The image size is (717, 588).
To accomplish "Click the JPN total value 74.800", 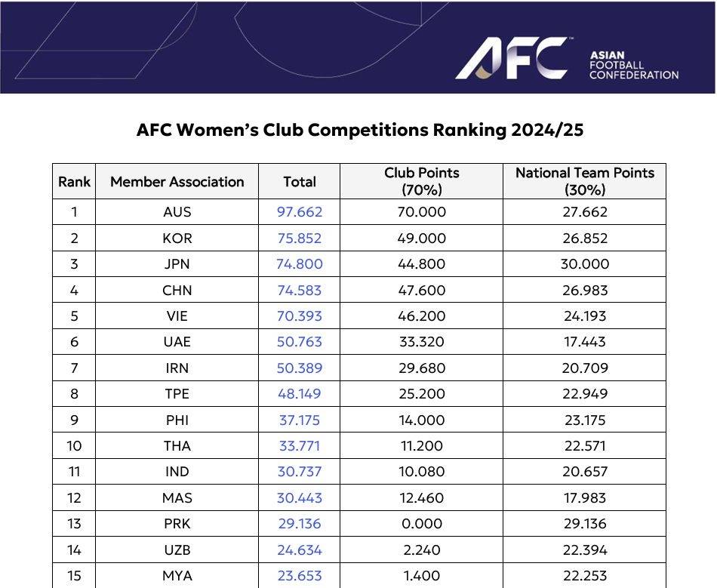I will click(x=300, y=264).
